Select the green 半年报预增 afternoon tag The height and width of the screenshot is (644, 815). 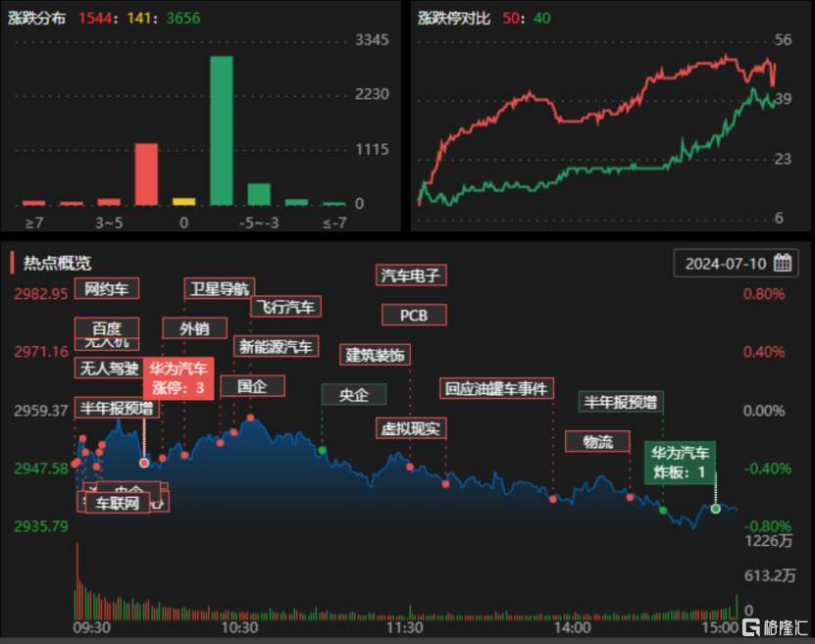[x=621, y=402]
